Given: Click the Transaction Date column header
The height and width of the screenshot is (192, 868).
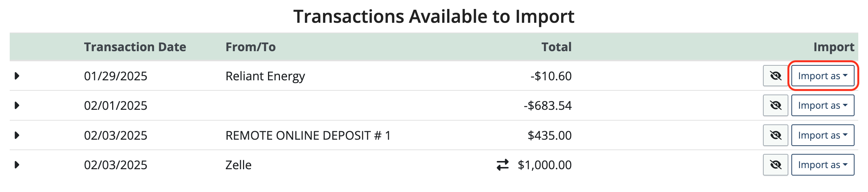Looking at the screenshot, I should [135, 47].
